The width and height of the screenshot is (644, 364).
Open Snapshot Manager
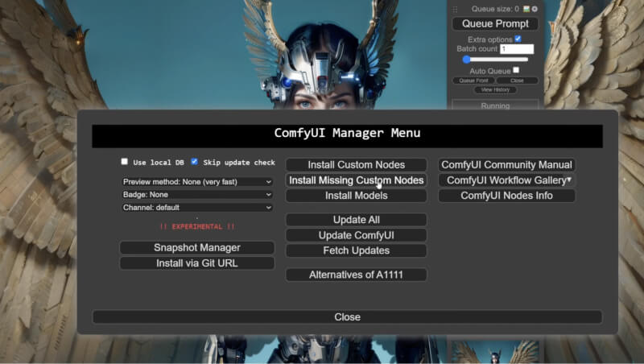point(197,248)
